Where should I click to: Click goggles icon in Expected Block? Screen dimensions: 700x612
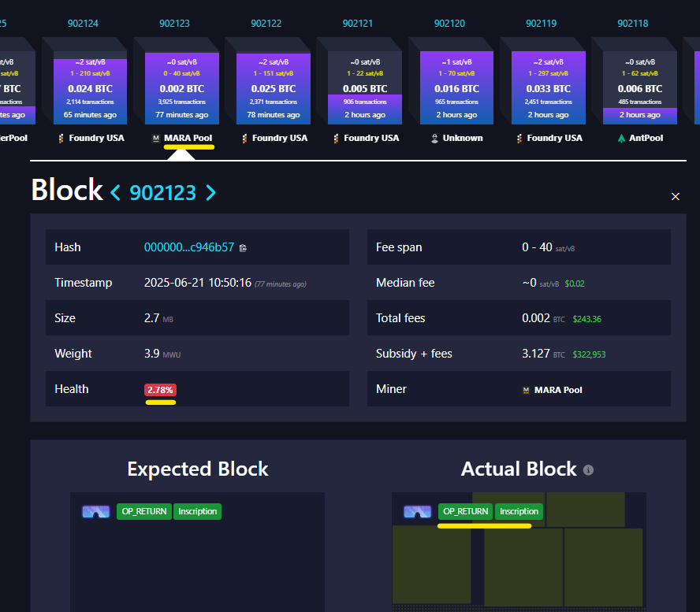point(96,512)
